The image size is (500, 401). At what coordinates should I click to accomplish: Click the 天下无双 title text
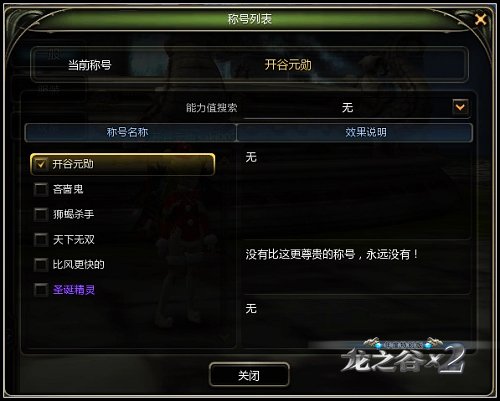(x=74, y=239)
